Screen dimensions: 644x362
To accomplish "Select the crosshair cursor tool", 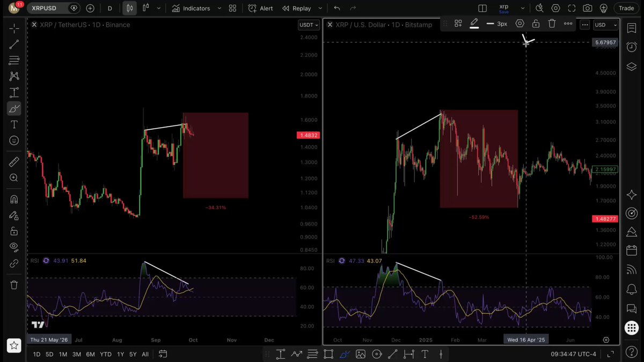I will coord(14,28).
